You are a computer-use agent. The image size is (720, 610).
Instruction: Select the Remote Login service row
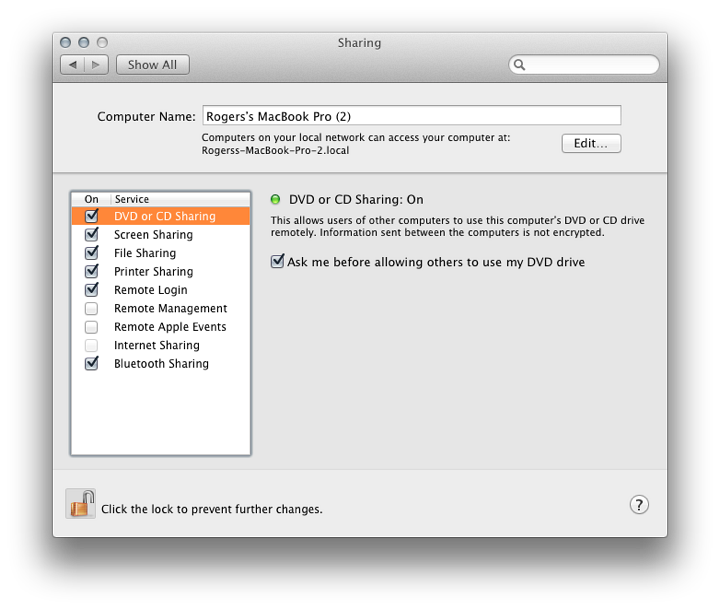coord(161,290)
